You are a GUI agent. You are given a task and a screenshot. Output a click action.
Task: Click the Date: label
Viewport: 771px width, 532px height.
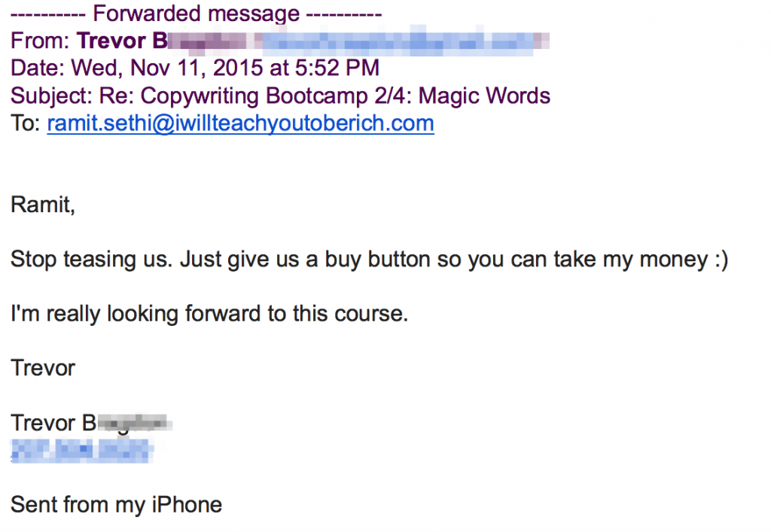coord(38,68)
